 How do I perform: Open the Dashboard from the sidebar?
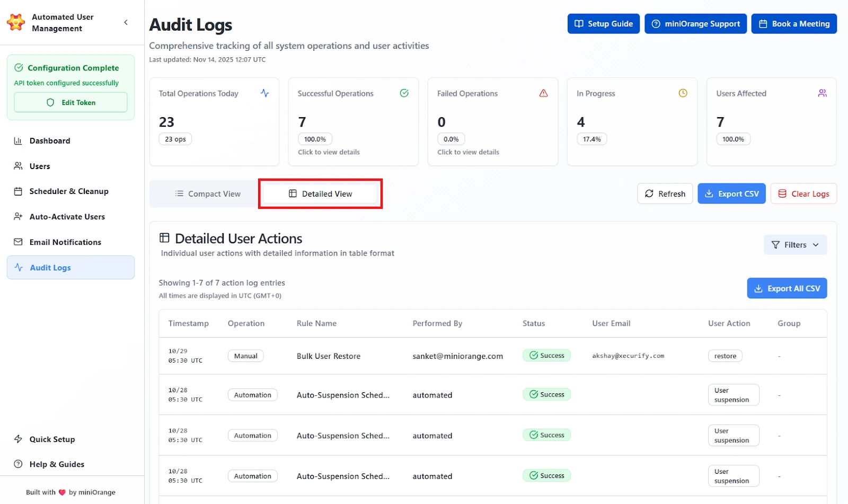(50, 140)
